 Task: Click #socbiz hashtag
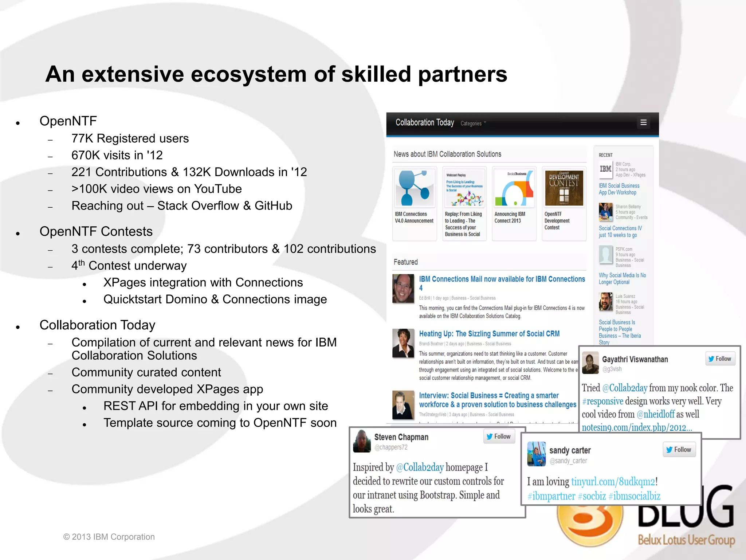592,496
